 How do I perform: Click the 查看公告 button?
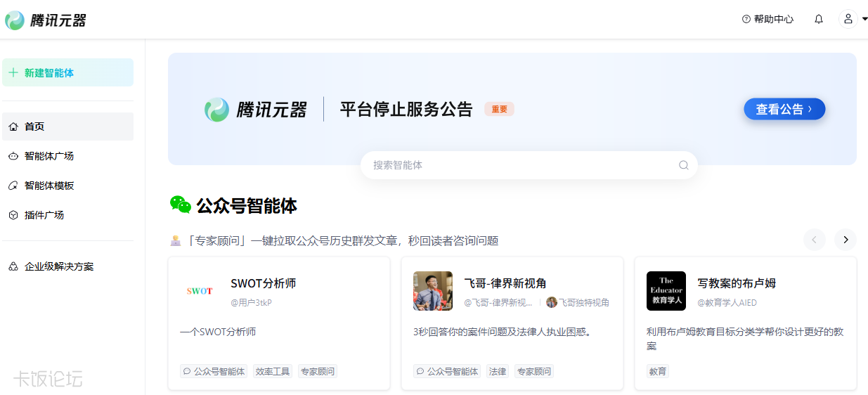784,109
